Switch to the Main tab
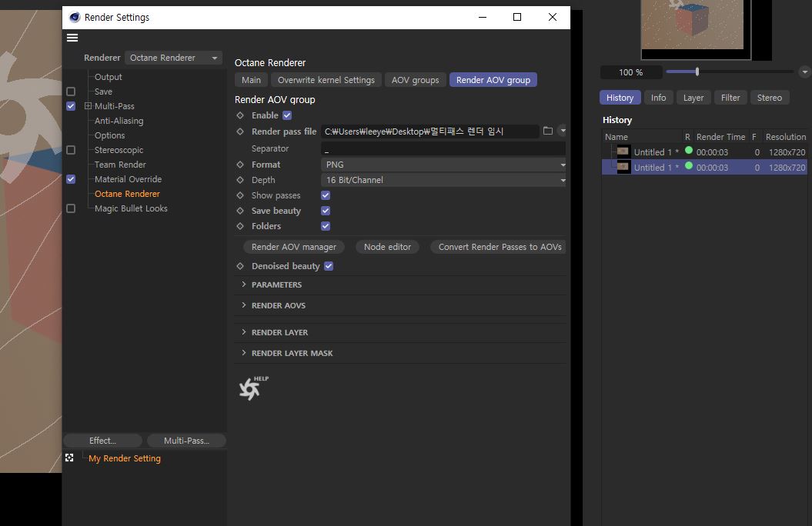The width and height of the screenshot is (812, 526). [251, 80]
